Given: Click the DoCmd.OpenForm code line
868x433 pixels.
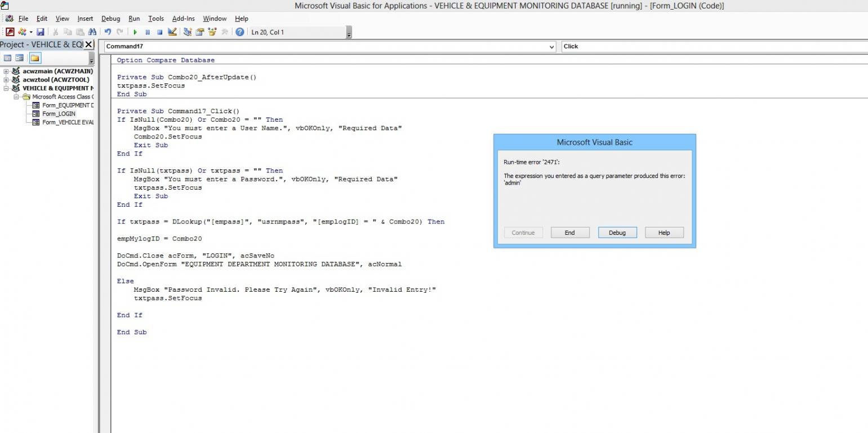Looking at the screenshot, I should 259,264.
